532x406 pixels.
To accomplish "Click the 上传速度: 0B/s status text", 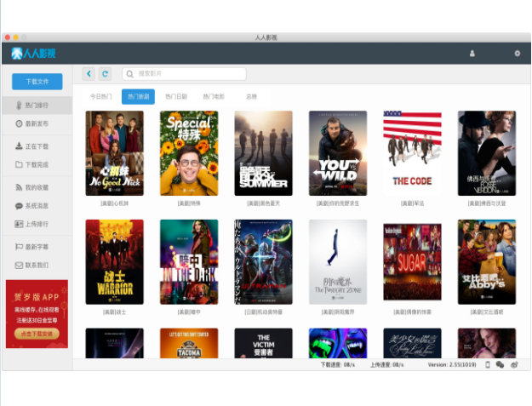I will (x=386, y=365).
